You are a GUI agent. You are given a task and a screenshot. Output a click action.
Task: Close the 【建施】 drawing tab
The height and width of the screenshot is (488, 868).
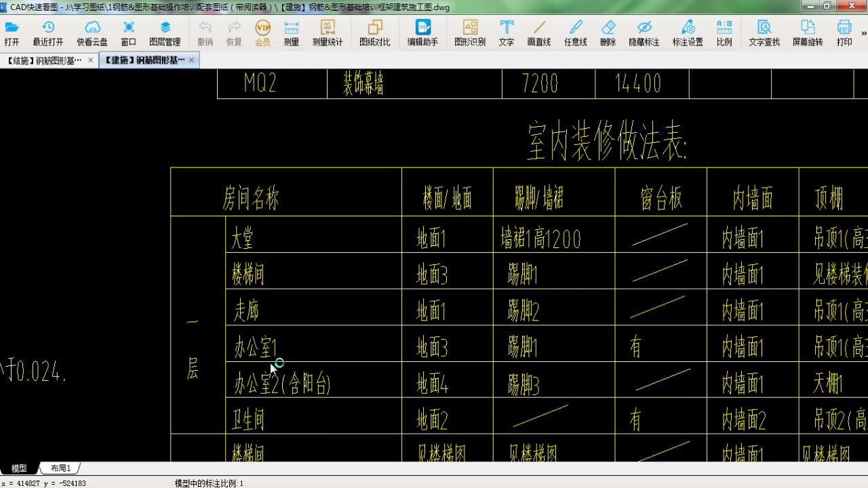(192, 60)
